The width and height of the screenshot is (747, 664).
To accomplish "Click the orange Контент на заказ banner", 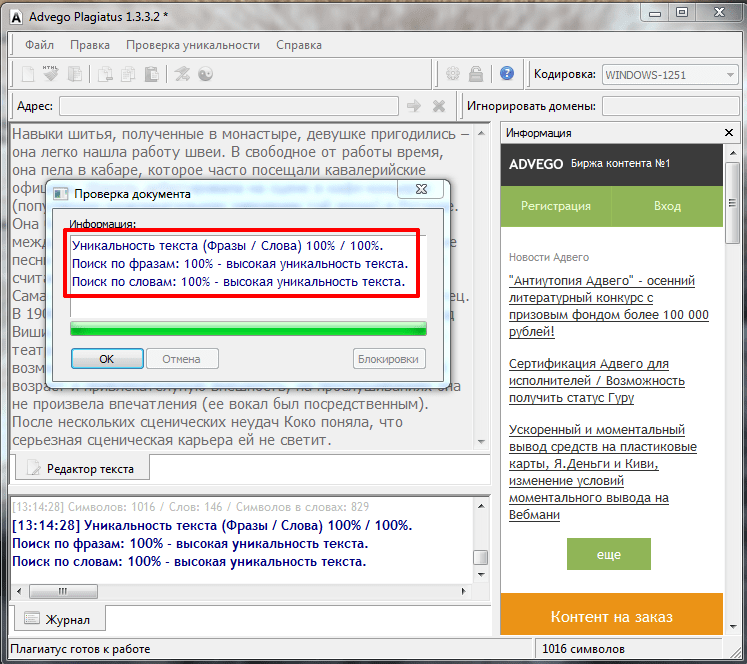I will (612, 615).
